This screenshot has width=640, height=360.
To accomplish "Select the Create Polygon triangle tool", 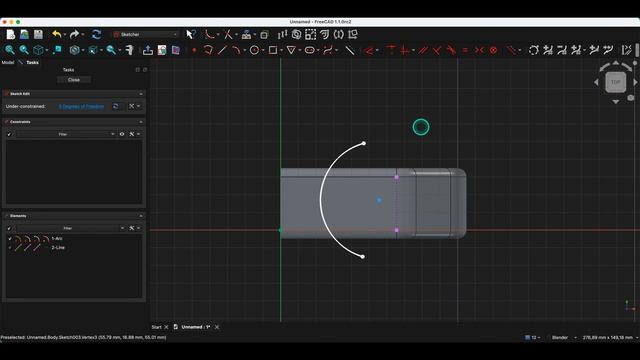I will (x=291, y=50).
